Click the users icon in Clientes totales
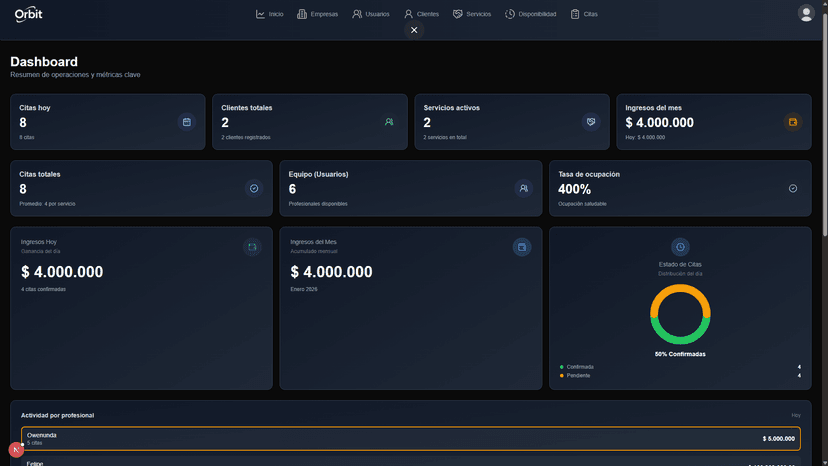Screen dimensions: 828x466 tap(389, 122)
